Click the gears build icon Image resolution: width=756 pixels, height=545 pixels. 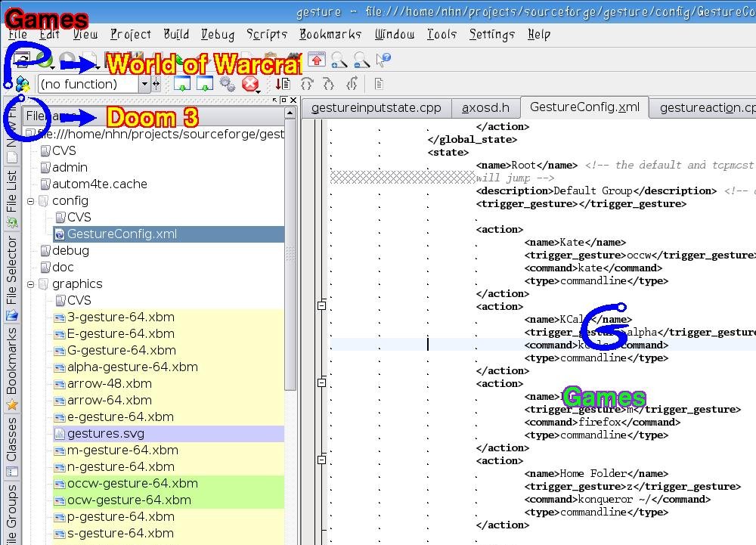227,84
